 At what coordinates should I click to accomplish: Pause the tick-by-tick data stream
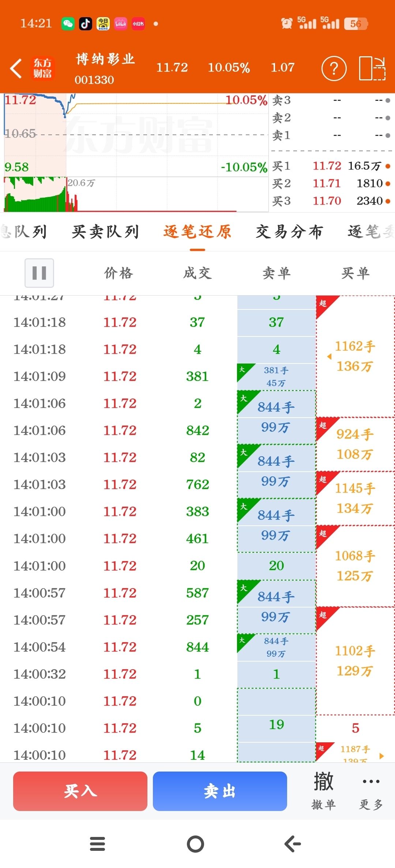pos(39,273)
